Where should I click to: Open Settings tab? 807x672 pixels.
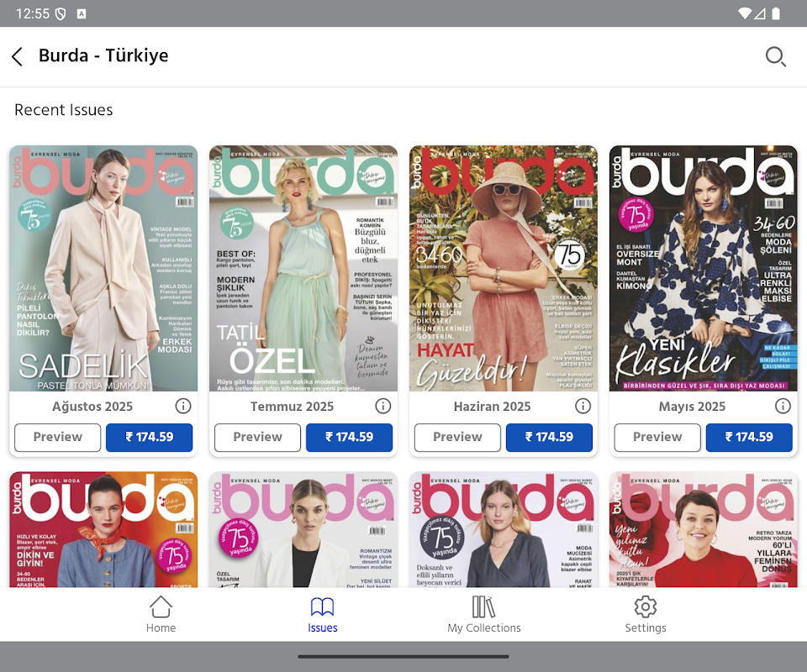[x=646, y=614]
